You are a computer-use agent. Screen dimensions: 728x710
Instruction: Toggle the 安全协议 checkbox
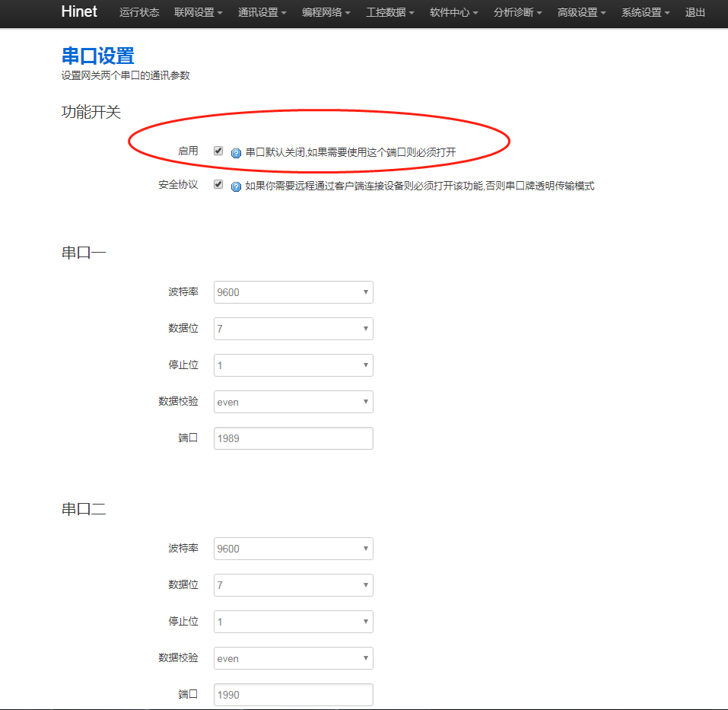218,185
